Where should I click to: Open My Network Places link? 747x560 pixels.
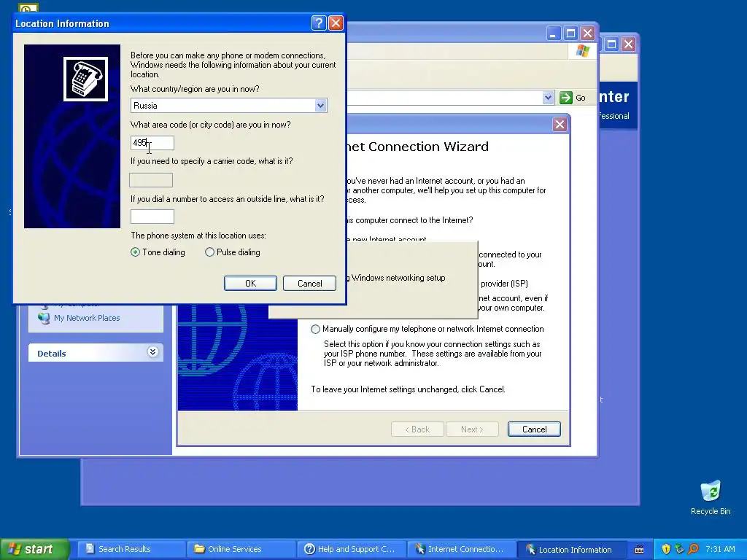(87, 318)
